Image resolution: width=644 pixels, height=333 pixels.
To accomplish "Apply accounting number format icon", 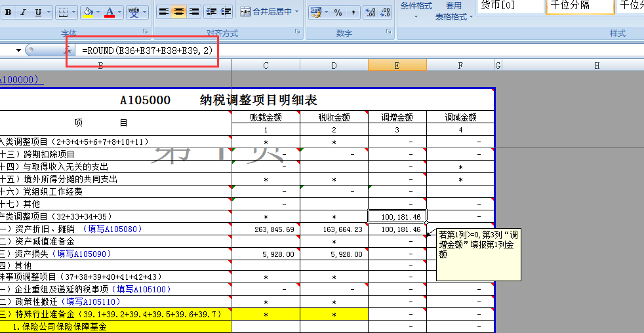I will 315,12.
